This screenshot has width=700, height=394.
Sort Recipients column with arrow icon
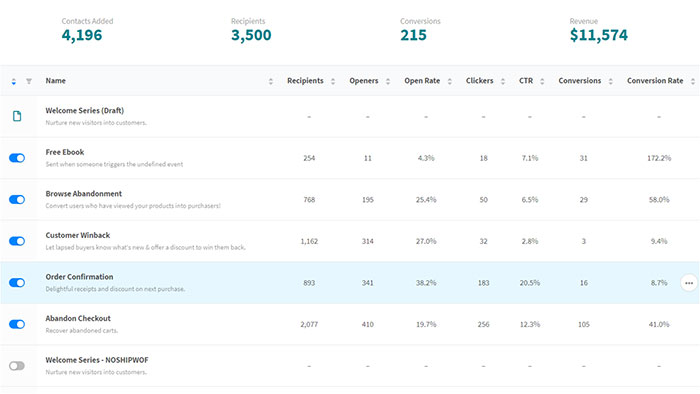[x=333, y=81]
